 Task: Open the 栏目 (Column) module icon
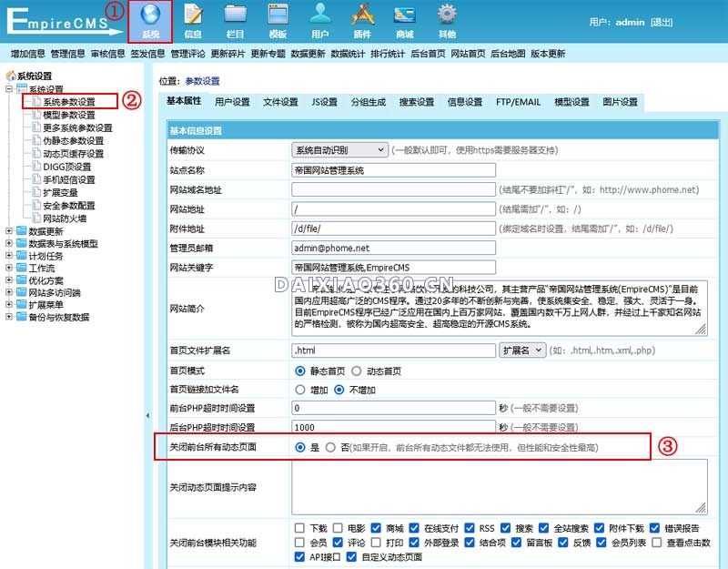pyautogui.click(x=235, y=18)
